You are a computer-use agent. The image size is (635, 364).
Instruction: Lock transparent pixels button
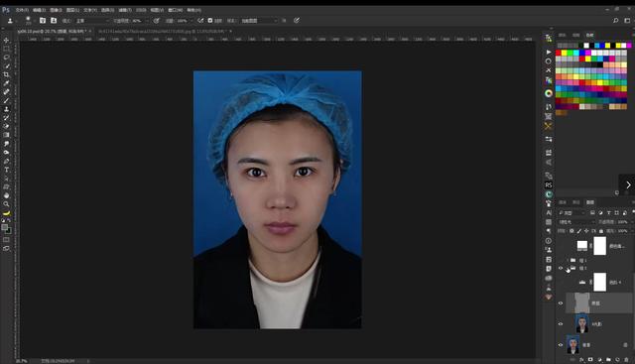coord(571,231)
